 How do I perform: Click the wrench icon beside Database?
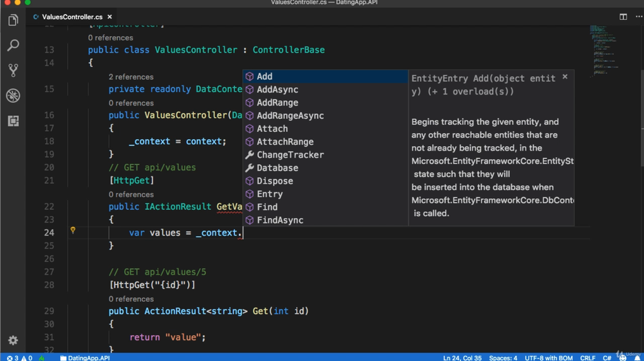click(249, 168)
